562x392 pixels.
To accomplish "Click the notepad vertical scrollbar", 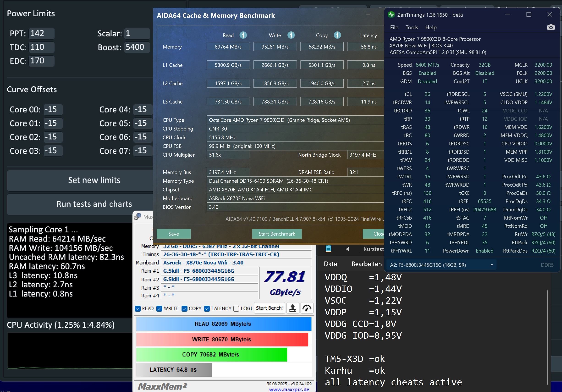I will pyautogui.click(x=548, y=338).
